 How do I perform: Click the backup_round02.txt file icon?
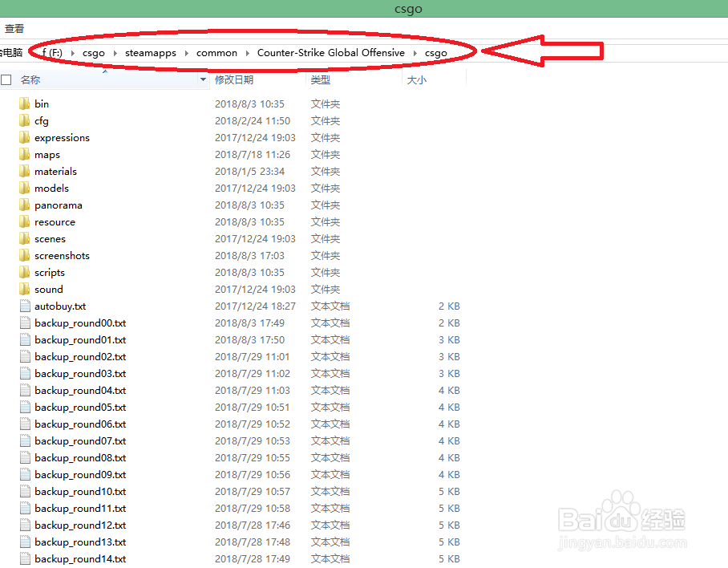(x=26, y=357)
